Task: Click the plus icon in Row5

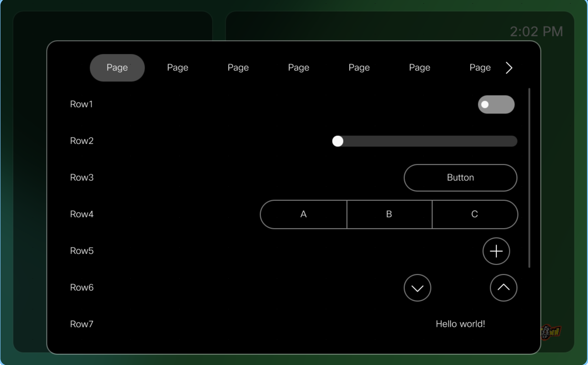Action: (496, 251)
